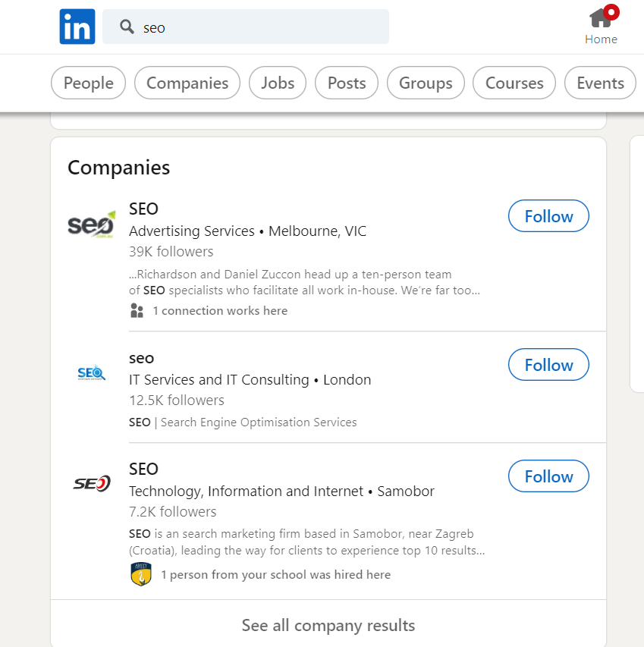The image size is (644, 647).
Task: Click the seo London company logo
Action: point(91,372)
